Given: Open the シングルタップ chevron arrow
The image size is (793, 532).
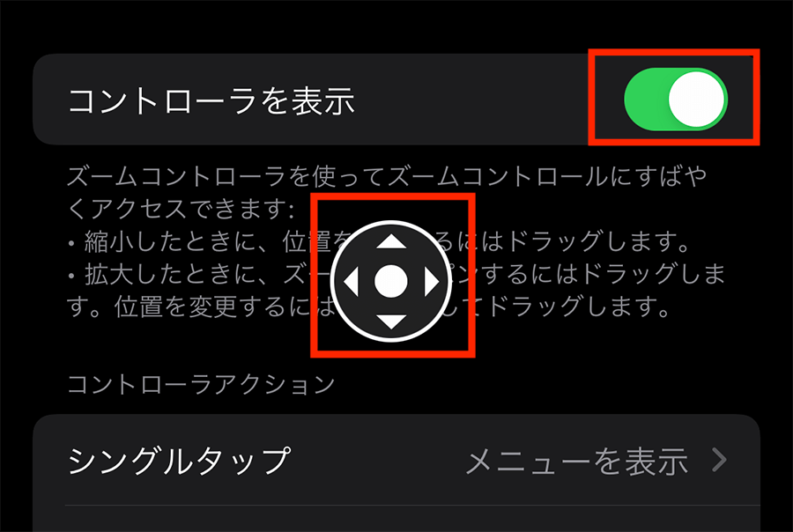Looking at the screenshot, I should tap(719, 460).
